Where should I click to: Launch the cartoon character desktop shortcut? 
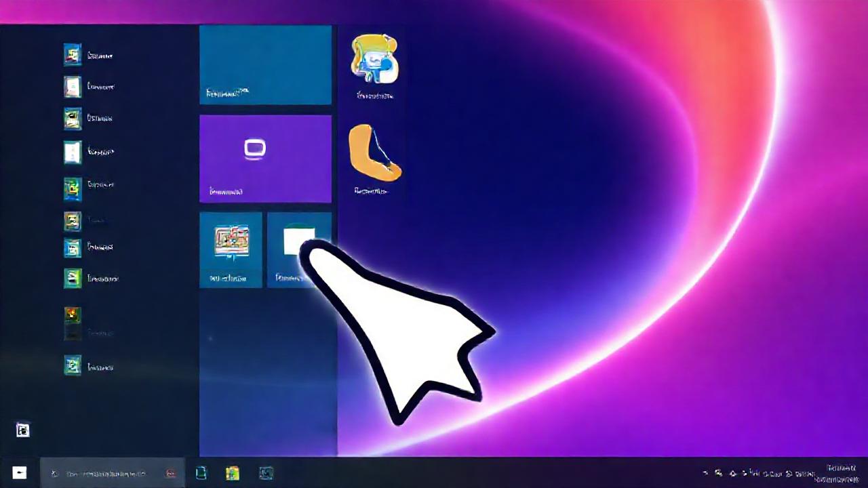374,61
